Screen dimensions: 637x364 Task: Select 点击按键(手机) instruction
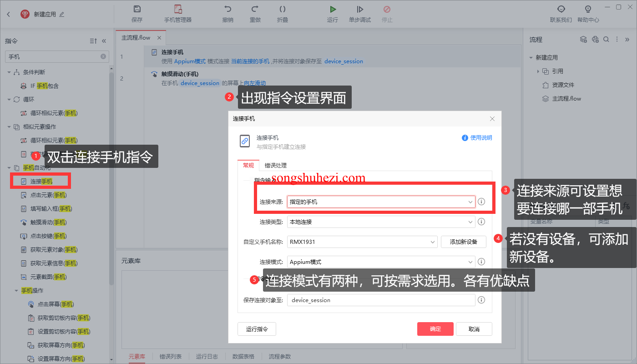point(49,236)
